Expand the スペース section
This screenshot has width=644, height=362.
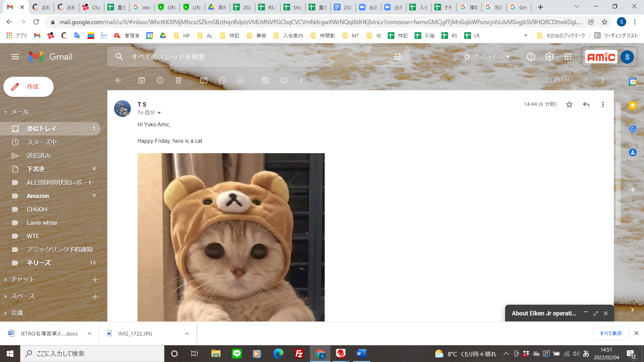pyautogui.click(x=6, y=296)
